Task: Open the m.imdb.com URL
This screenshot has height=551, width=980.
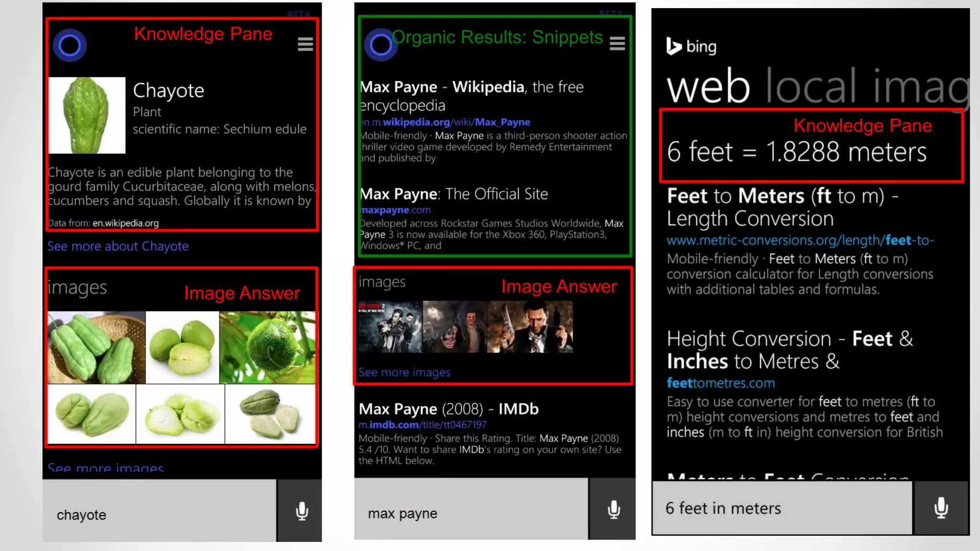Action: pyautogui.click(x=423, y=424)
